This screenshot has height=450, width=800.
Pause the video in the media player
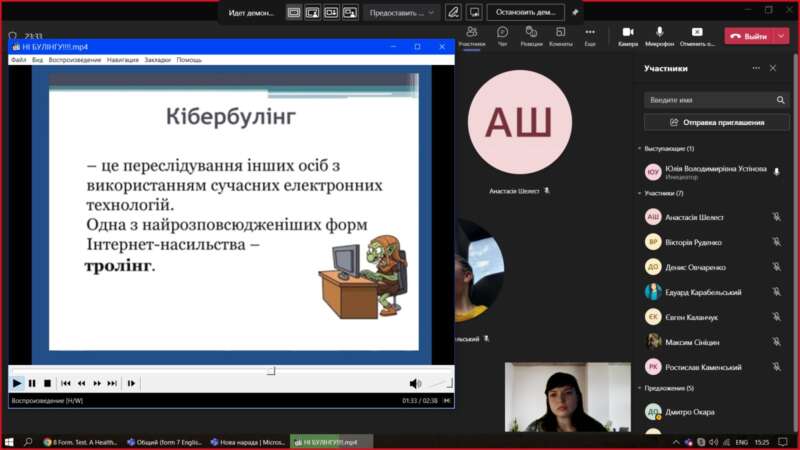tap(32, 383)
